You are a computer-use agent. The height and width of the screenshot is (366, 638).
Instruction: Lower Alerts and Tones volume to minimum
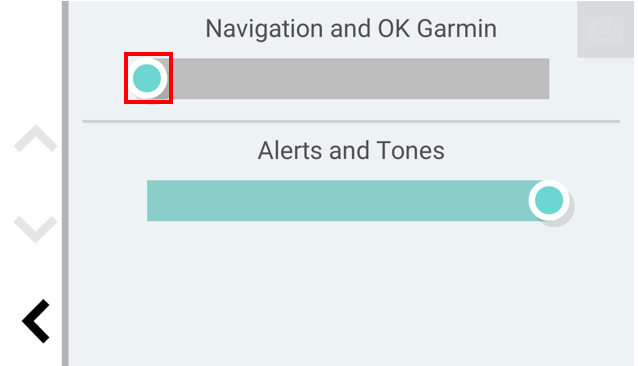coord(148,200)
